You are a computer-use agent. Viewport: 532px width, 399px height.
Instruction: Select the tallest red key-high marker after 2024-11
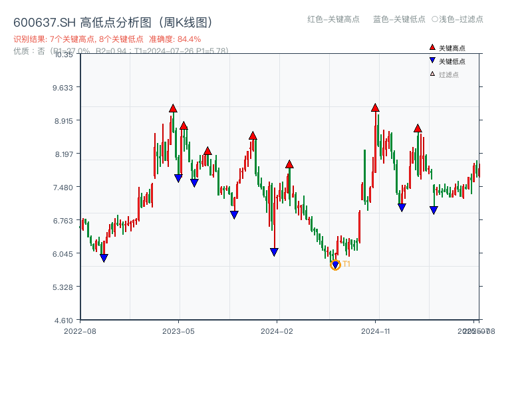[375, 106]
